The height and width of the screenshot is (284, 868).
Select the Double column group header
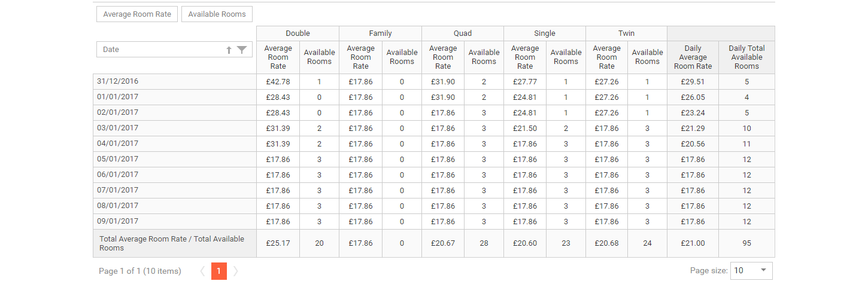click(x=298, y=33)
